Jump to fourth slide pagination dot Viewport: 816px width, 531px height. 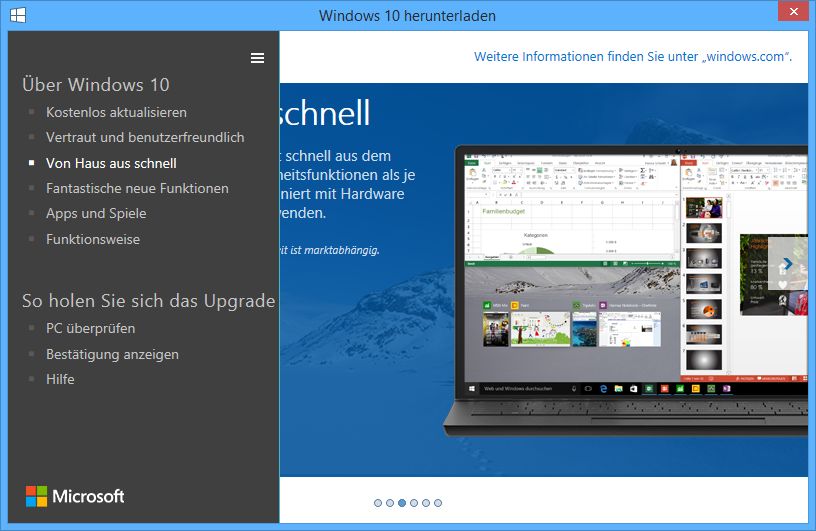point(414,503)
